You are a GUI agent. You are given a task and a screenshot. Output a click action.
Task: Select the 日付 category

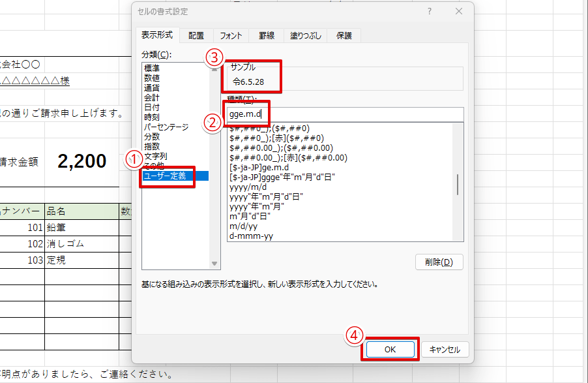click(152, 108)
